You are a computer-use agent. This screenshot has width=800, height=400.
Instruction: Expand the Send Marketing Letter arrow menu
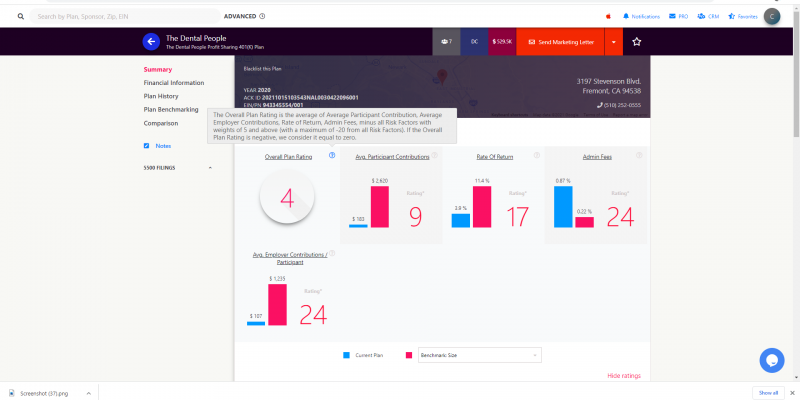click(612, 41)
